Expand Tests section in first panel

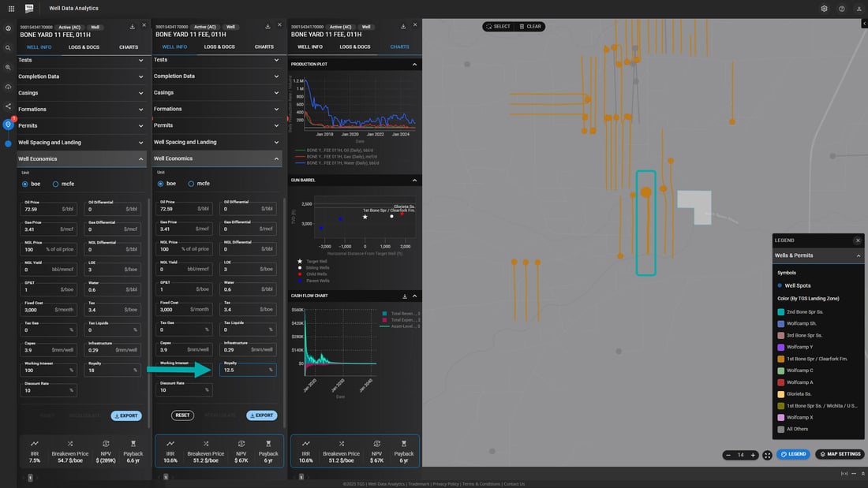(81, 60)
